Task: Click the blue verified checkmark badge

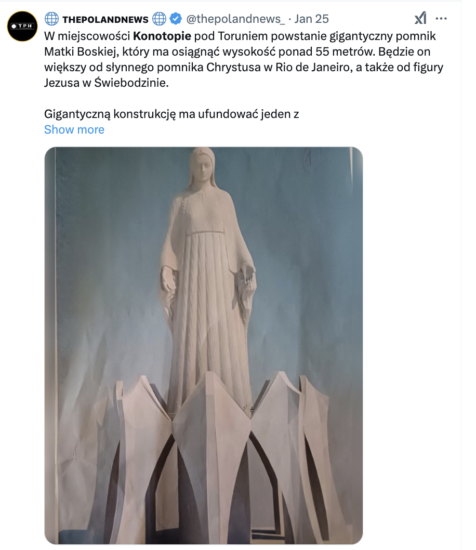Action: coord(175,19)
